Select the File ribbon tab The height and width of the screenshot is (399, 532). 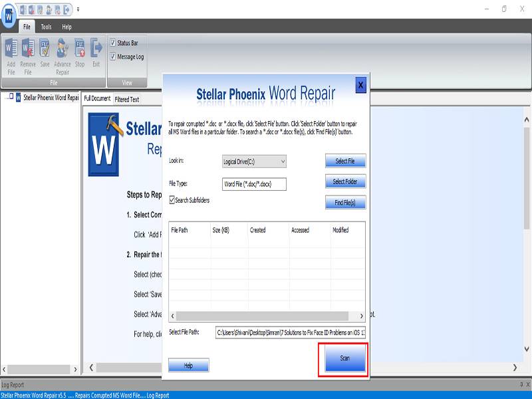27,27
